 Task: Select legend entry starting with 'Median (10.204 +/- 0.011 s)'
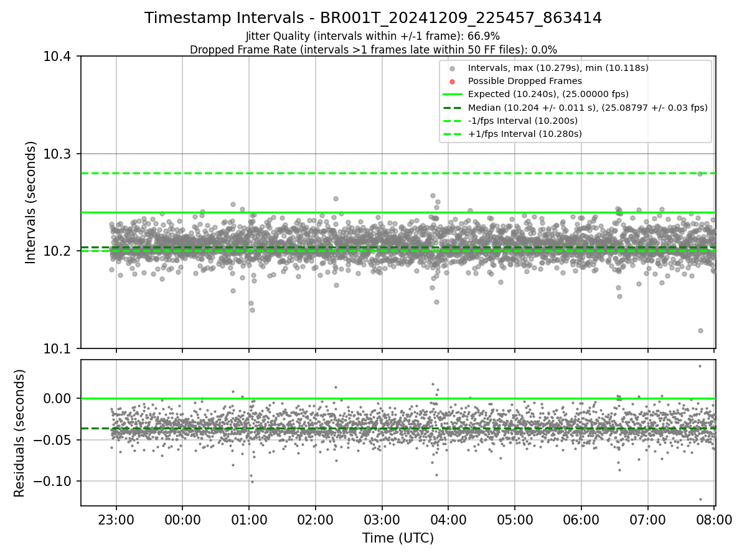(588, 108)
